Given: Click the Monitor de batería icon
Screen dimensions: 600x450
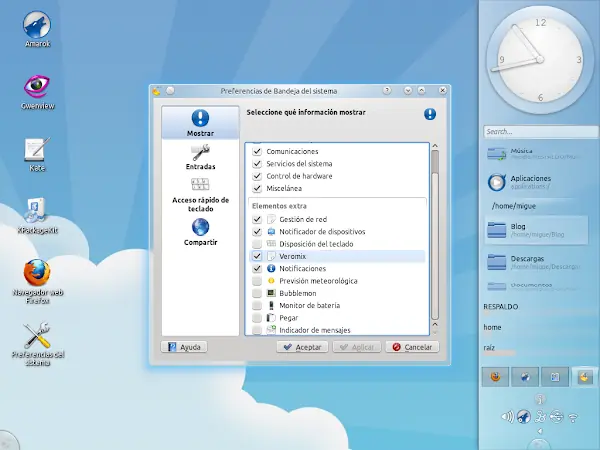Looking at the screenshot, I should tap(271, 305).
